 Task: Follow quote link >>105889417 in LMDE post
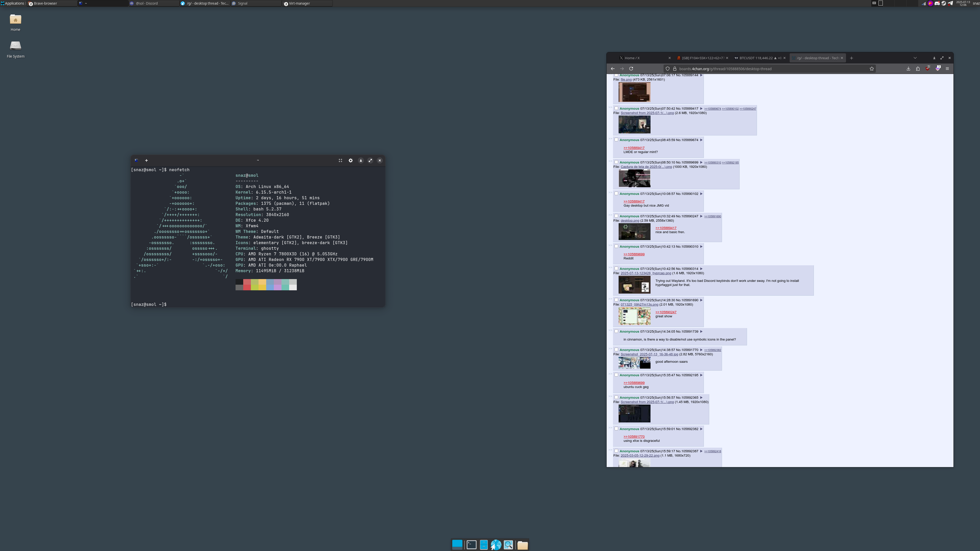tap(634, 148)
